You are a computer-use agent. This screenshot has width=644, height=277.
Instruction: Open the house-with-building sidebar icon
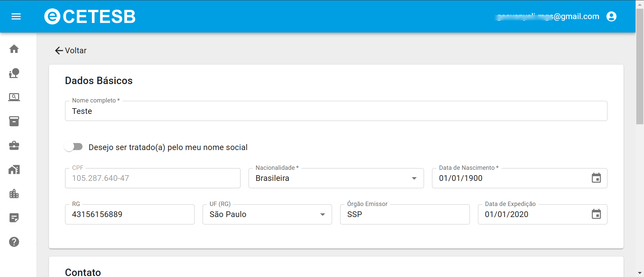pyautogui.click(x=14, y=169)
